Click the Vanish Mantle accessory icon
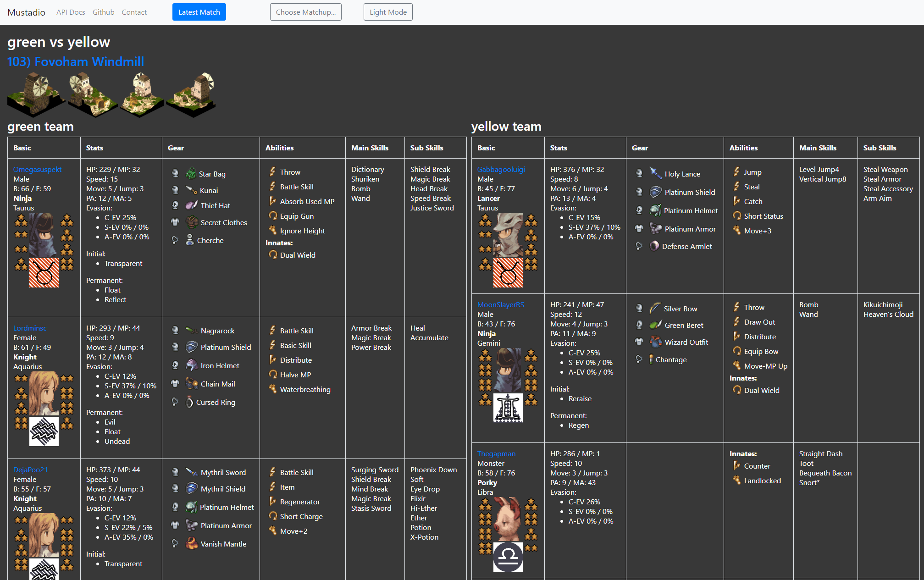The image size is (924, 580). [x=191, y=544]
